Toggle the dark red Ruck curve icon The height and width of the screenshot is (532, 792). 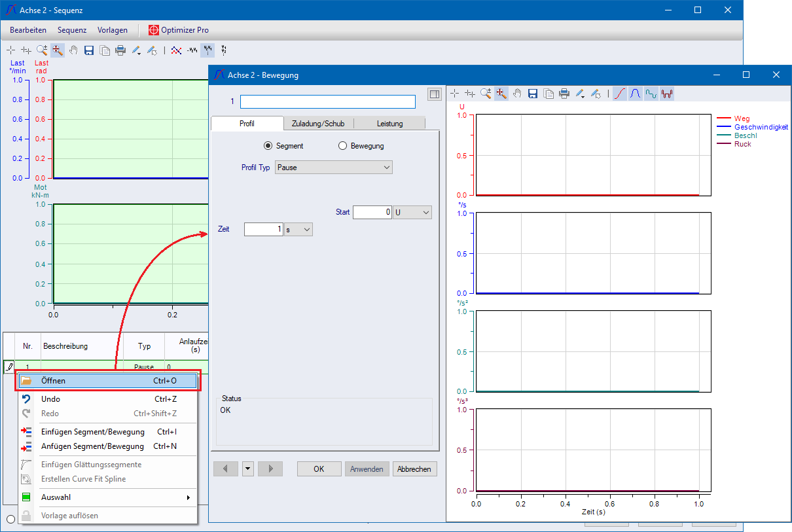[x=667, y=94]
